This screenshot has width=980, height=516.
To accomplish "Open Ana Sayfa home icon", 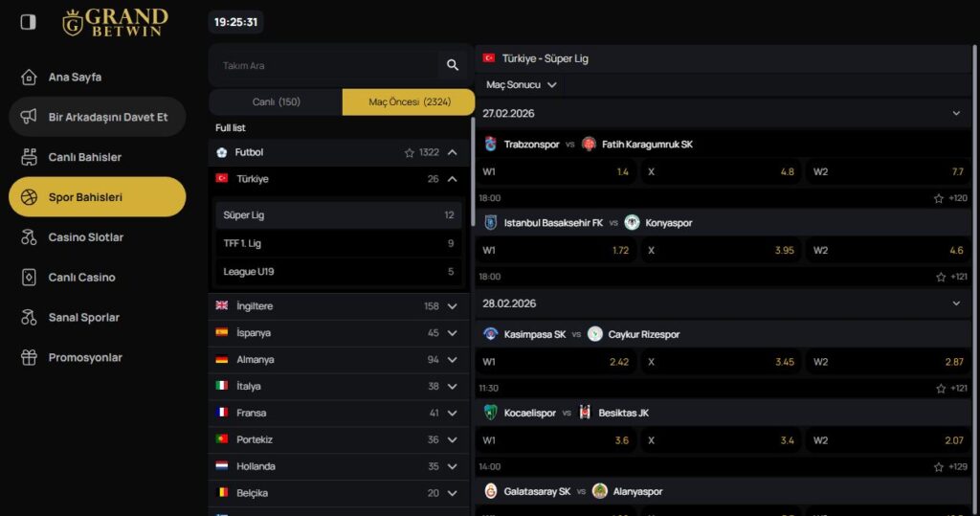I will pos(29,77).
